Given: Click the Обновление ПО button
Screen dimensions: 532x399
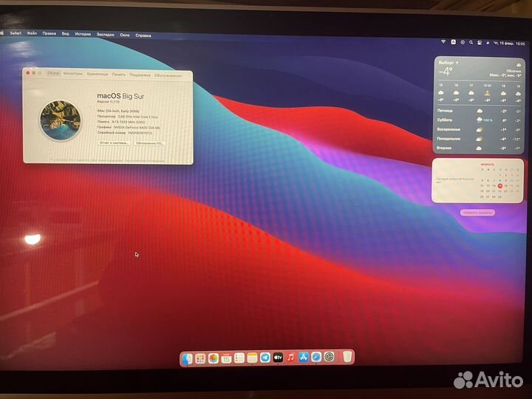Looking at the screenshot, I should [x=149, y=143].
